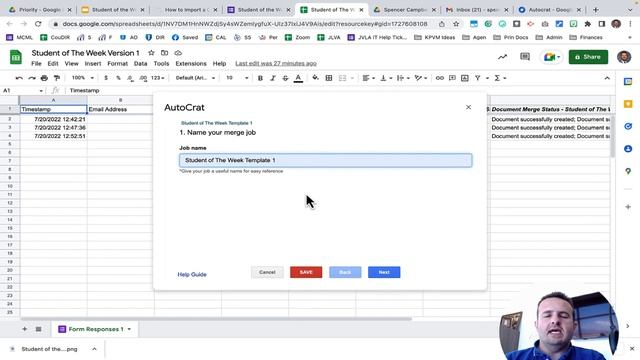Click the move to folder icon
The image size is (640, 360).
(164, 53)
